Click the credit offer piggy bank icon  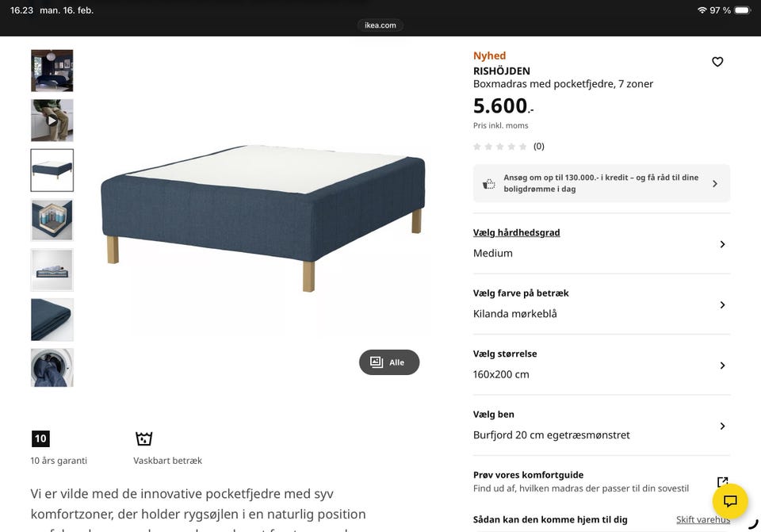coord(489,184)
